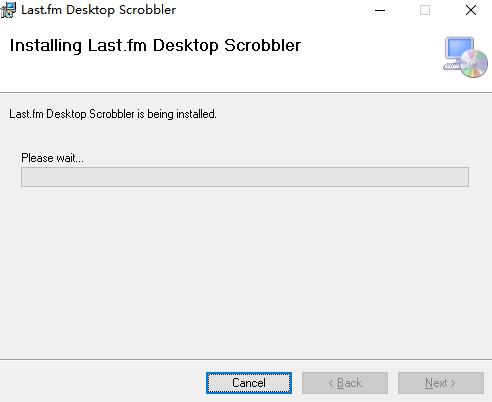Click the Installing Last.fm Desktop Scrobbler heading
This screenshot has width=492, height=402.
[x=155, y=45]
